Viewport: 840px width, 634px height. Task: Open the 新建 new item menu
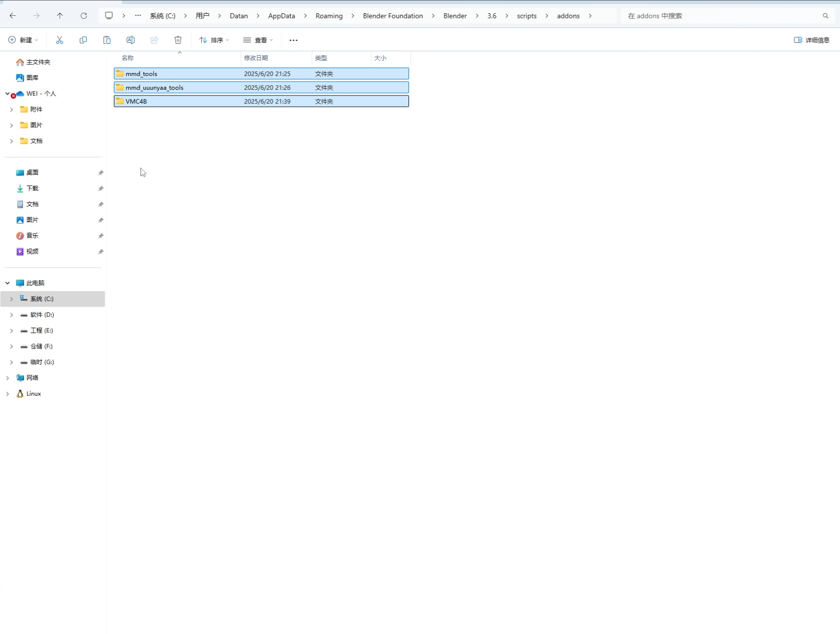pyautogui.click(x=23, y=40)
